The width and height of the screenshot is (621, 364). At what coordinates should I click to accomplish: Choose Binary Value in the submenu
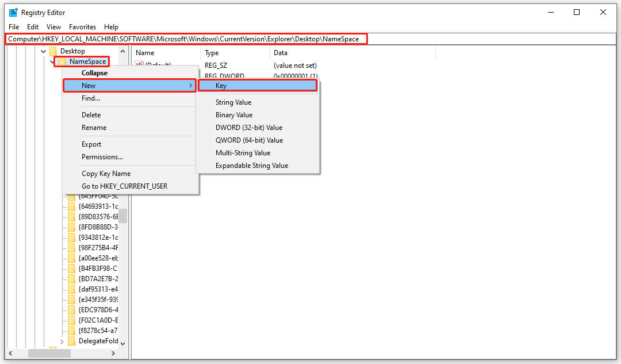click(258, 115)
